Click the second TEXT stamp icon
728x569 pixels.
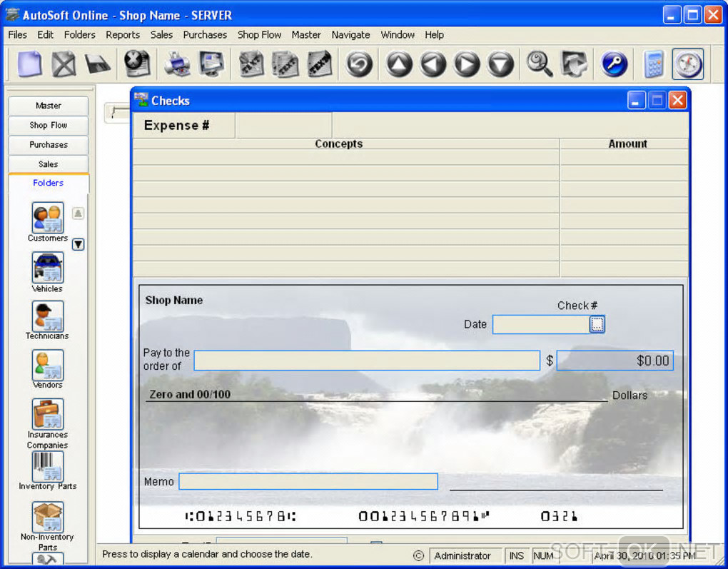coord(285,64)
